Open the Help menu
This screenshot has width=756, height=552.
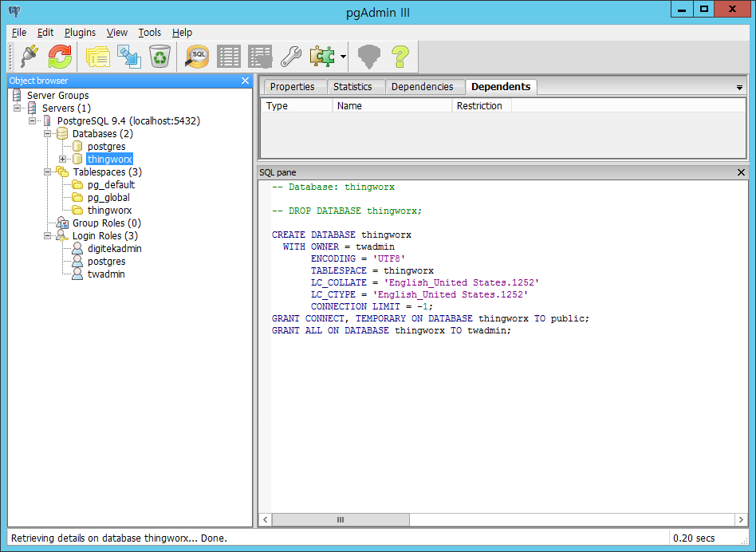[183, 32]
